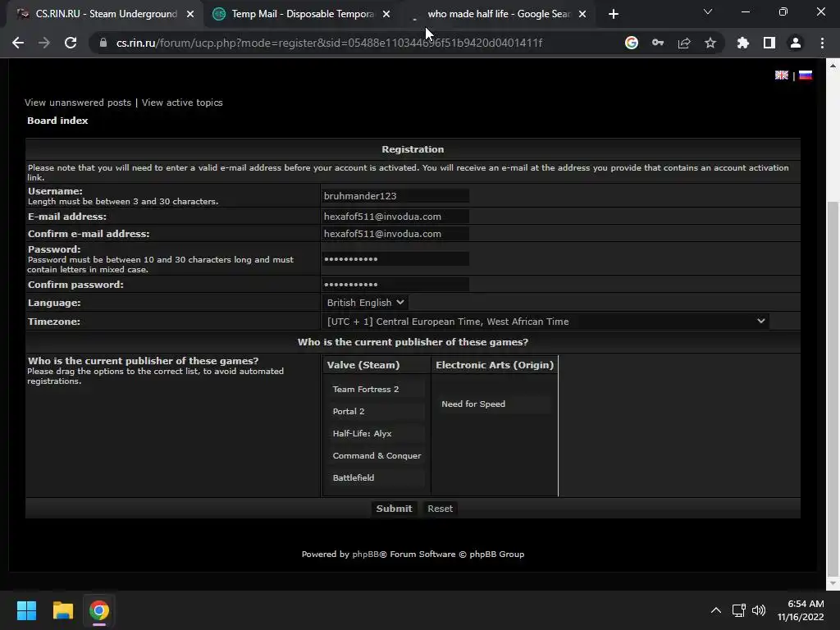The image size is (840, 630).
Task: Reset the registration form
Action: 440,509
